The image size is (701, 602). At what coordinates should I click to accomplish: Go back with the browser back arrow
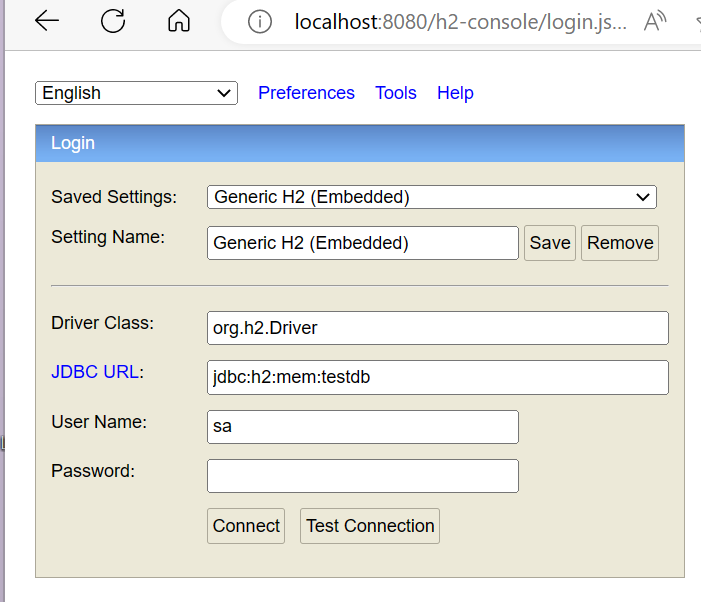coord(47,21)
